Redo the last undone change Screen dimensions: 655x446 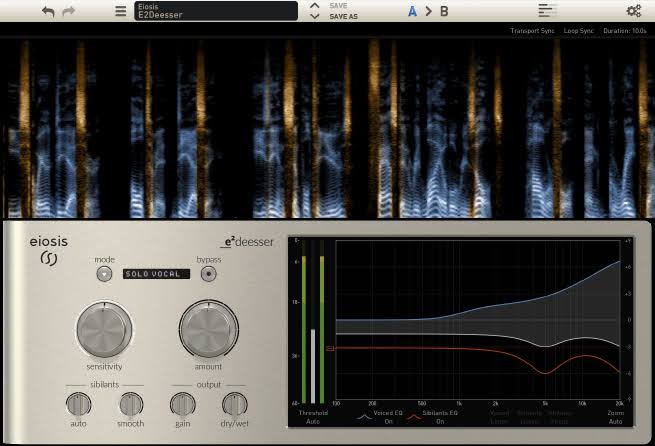(69, 11)
